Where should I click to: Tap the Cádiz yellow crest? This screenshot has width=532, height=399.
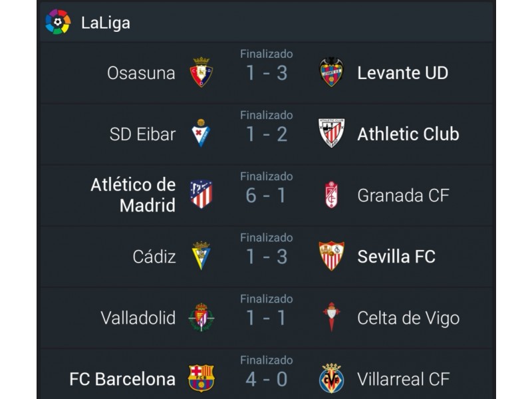(201, 255)
